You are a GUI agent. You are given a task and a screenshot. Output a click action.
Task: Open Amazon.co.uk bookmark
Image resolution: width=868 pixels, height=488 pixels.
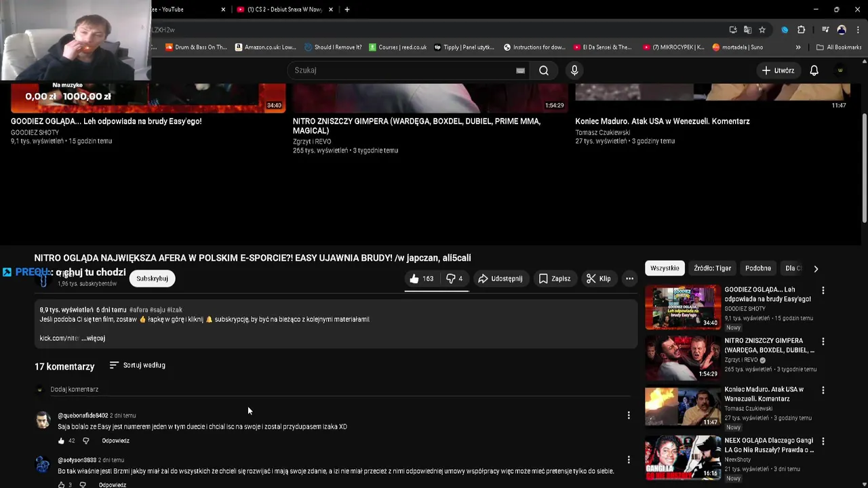click(x=266, y=47)
